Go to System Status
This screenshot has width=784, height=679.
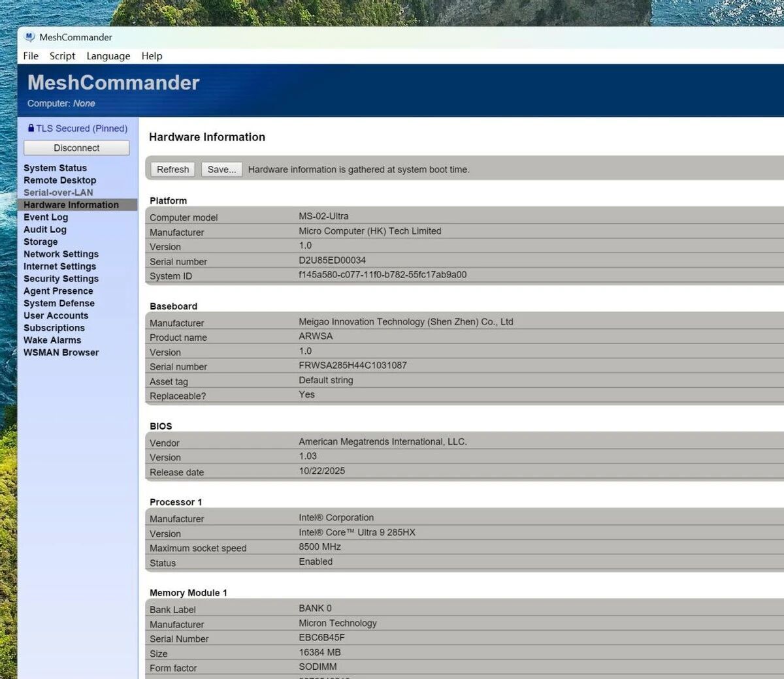tap(55, 168)
